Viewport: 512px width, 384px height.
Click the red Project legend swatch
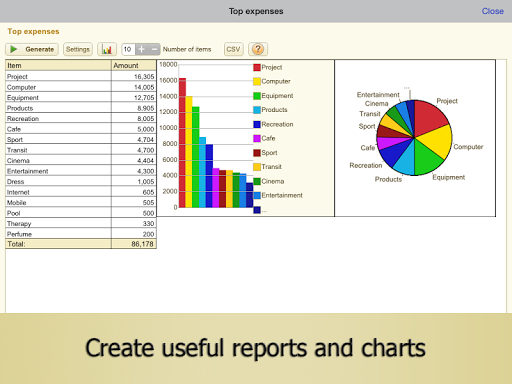coord(257,67)
